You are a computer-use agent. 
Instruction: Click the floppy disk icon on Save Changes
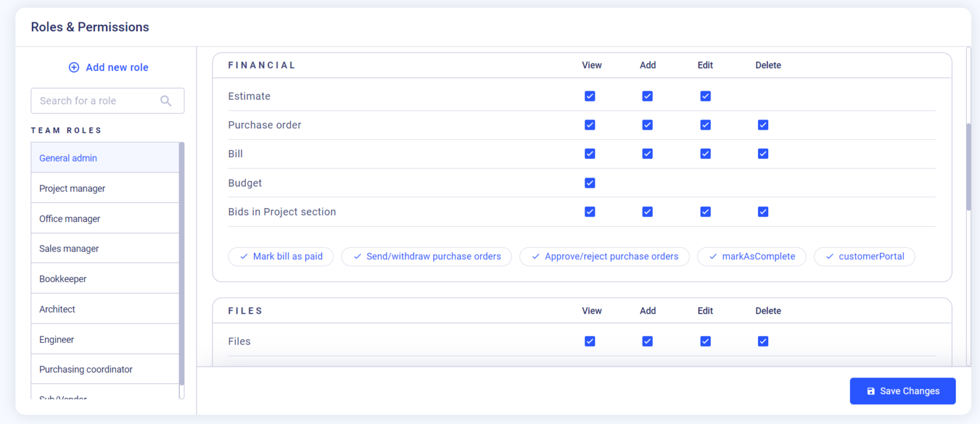[871, 391]
